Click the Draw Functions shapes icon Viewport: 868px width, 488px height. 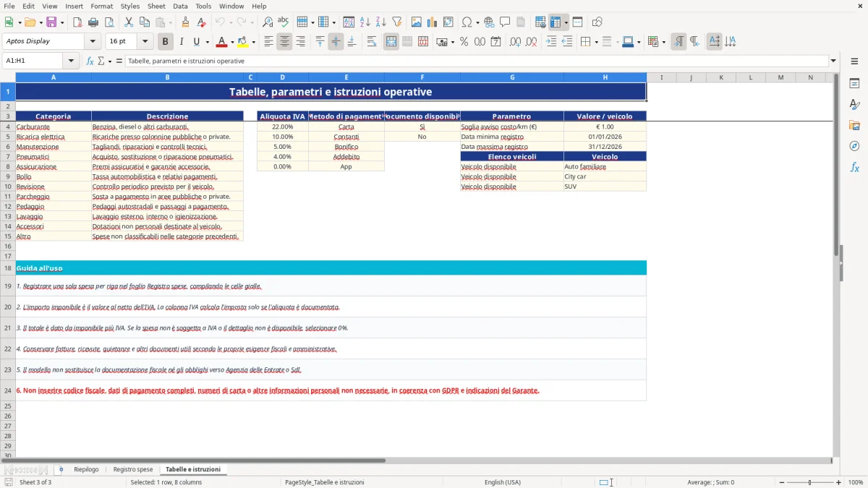pyautogui.click(x=597, y=22)
